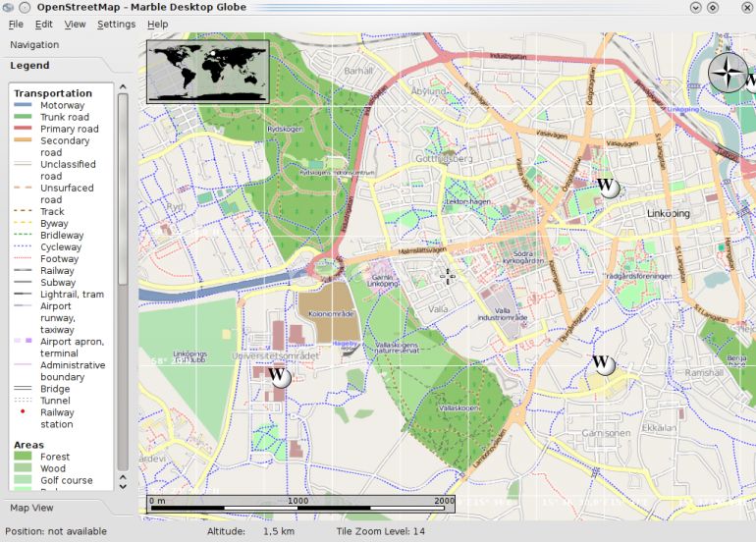Screen dimensions: 756x542
Task: Click the Footway legend entry
Action: point(59,259)
